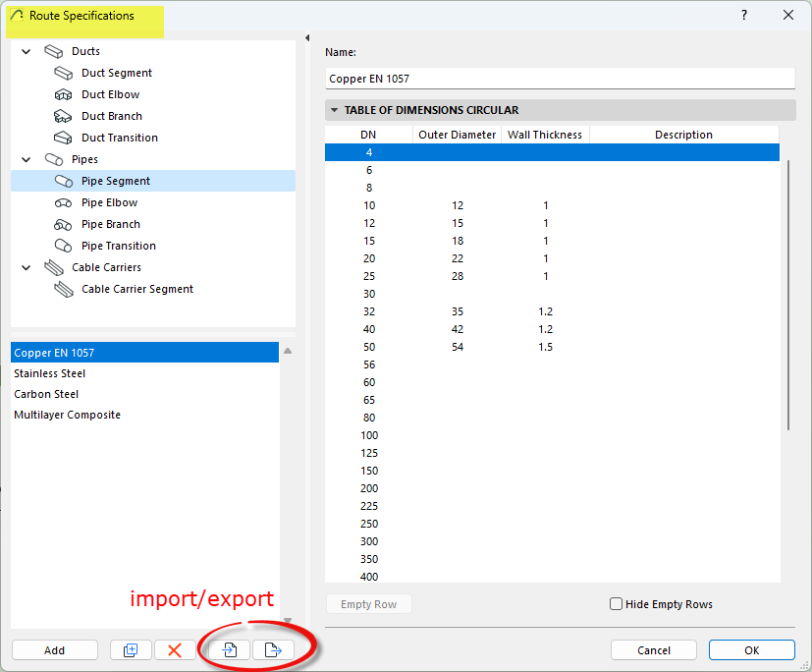
Task: Click Outer Diameter value 42
Action: (458, 329)
